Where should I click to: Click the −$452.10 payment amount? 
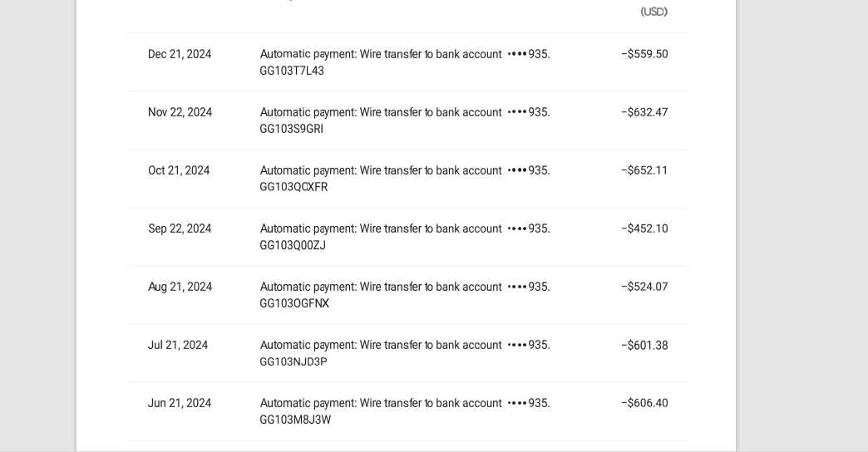[644, 228]
